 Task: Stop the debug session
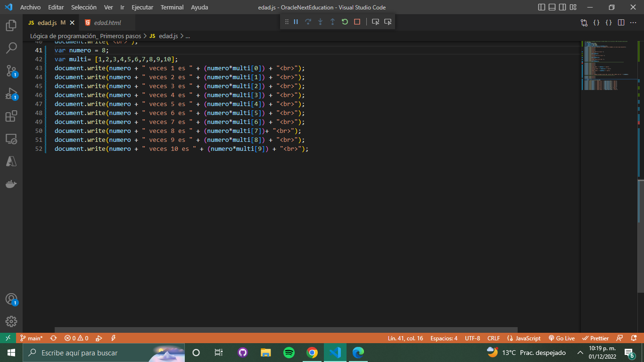click(x=357, y=22)
